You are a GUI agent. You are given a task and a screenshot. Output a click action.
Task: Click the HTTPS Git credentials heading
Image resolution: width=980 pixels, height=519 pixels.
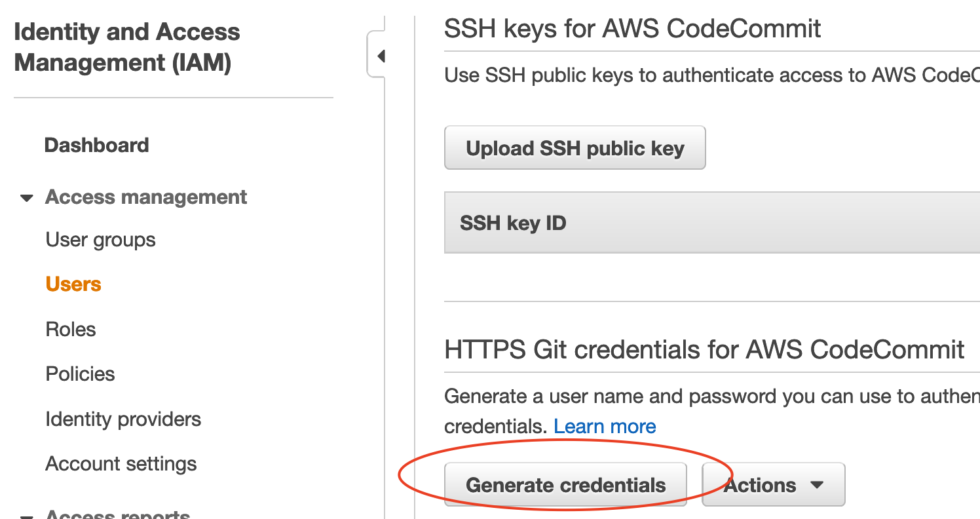pos(704,350)
